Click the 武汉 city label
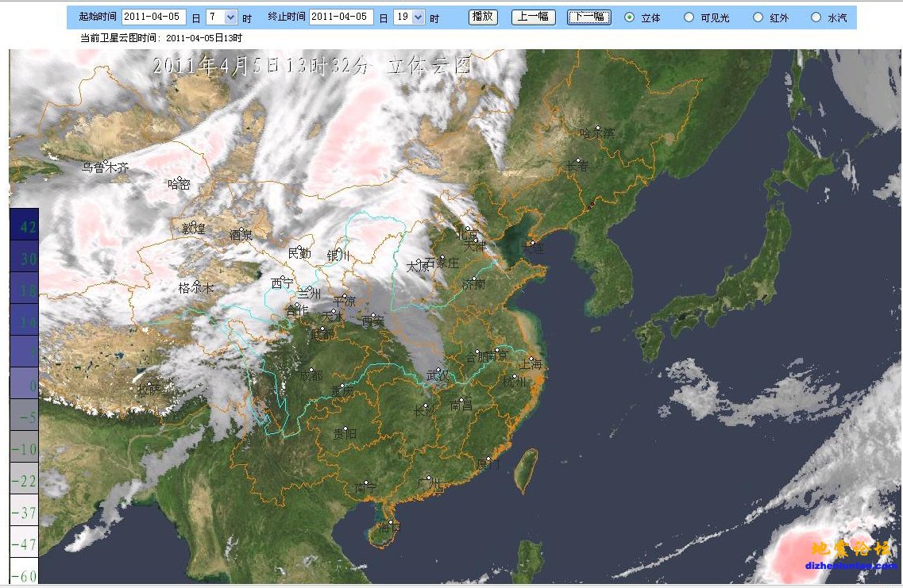This screenshot has width=903, height=588. point(438,375)
